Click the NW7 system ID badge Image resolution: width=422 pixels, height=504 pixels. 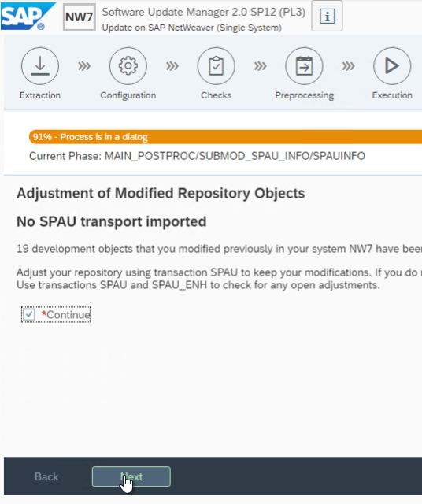(79, 17)
